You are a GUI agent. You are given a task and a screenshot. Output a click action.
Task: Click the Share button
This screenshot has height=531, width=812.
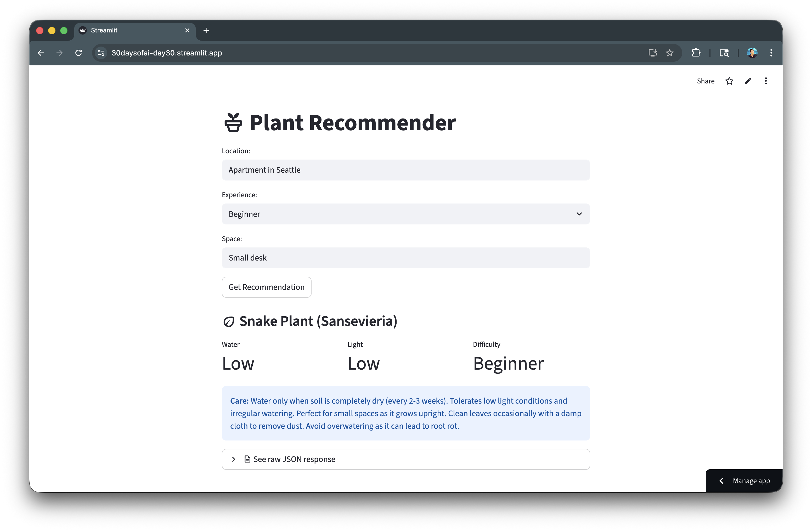pos(706,81)
